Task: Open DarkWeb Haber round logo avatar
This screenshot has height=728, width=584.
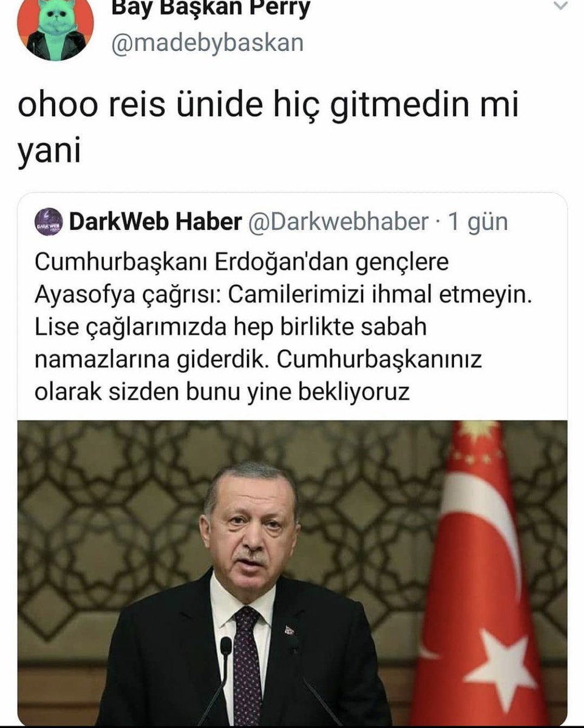Action: (48, 222)
